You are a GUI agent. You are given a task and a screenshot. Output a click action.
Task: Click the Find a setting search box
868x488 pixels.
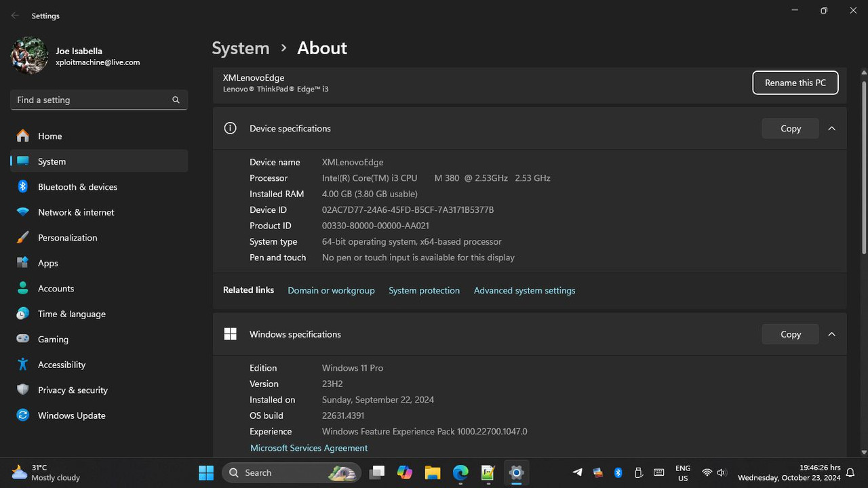click(x=92, y=100)
